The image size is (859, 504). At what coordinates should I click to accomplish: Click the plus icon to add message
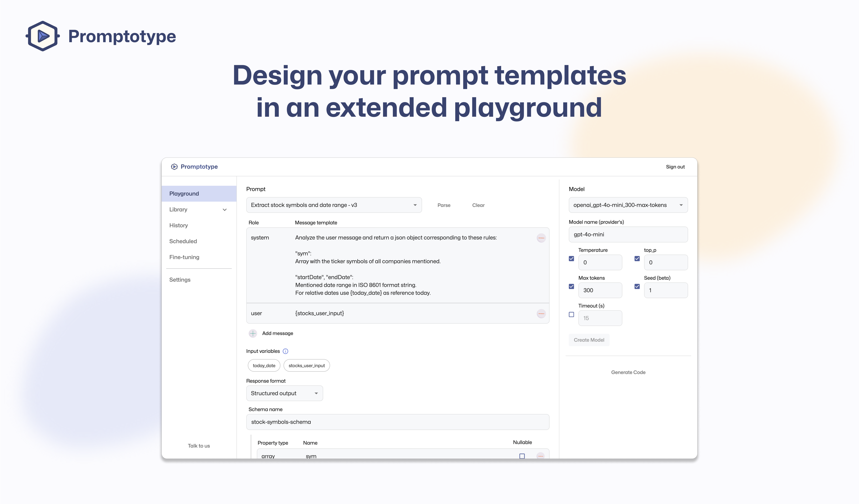(x=253, y=333)
